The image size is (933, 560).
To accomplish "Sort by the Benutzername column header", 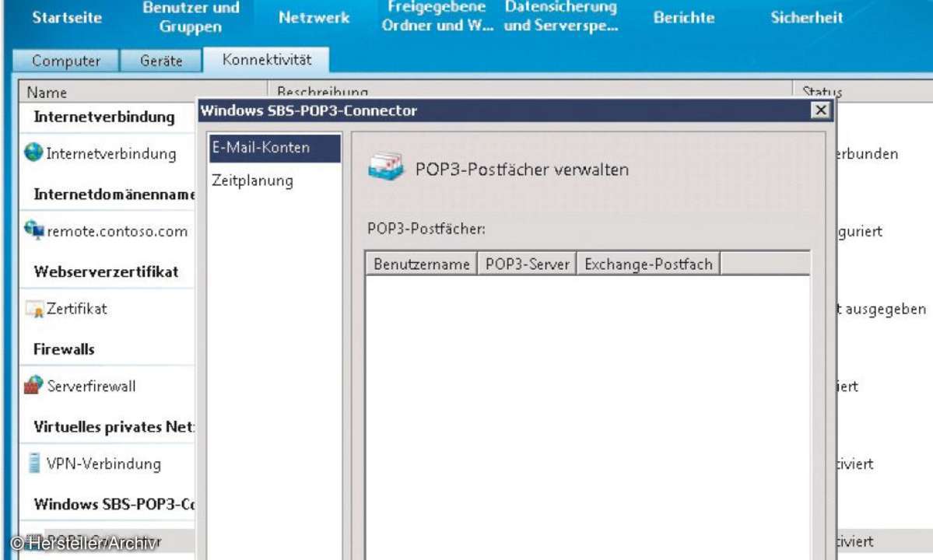I will [421, 264].
